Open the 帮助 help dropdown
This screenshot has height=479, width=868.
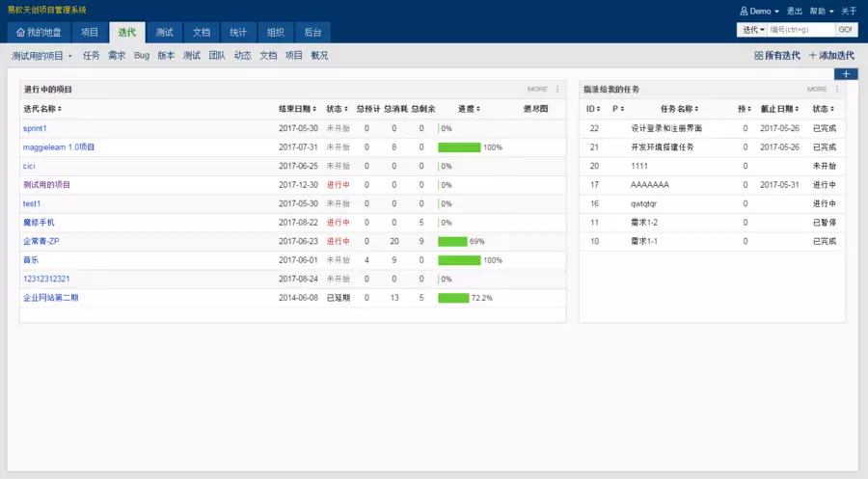coord(820,11)
